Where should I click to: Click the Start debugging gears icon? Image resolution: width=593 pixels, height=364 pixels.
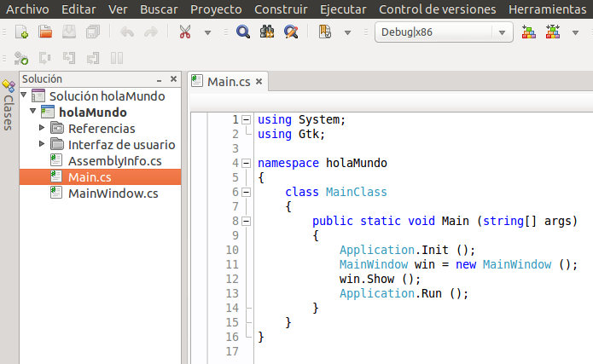pos(21,58)
